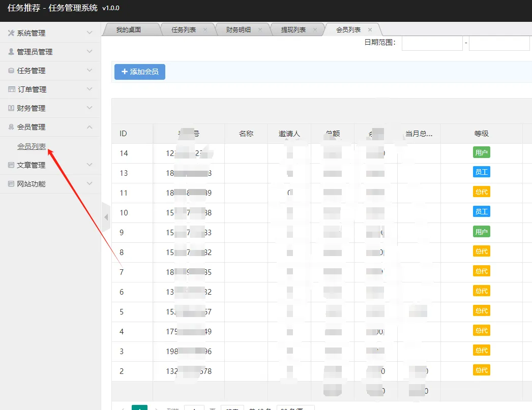532x410 pixels.
Task: Click the 等级 column header
Action: pos(482,134)
